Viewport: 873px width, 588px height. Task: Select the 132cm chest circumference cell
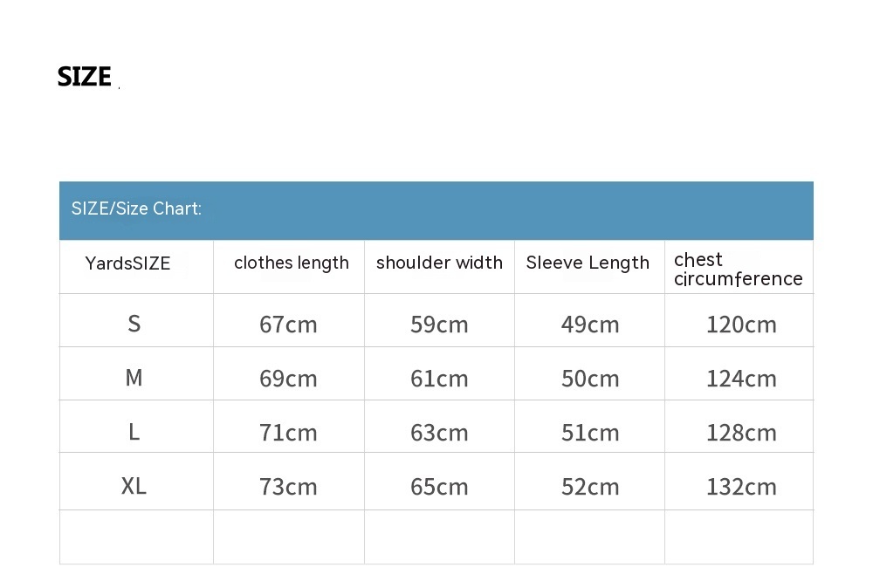point(741,487)
